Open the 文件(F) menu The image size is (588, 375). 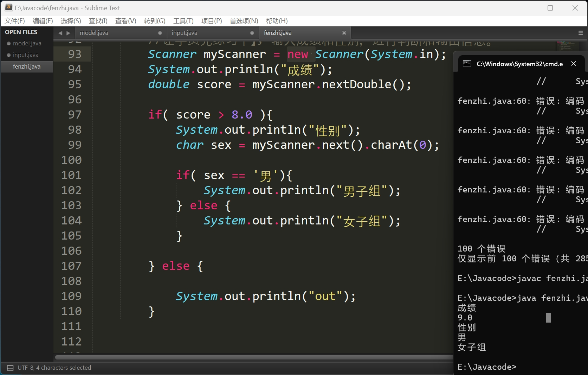[x=15, y=21]
